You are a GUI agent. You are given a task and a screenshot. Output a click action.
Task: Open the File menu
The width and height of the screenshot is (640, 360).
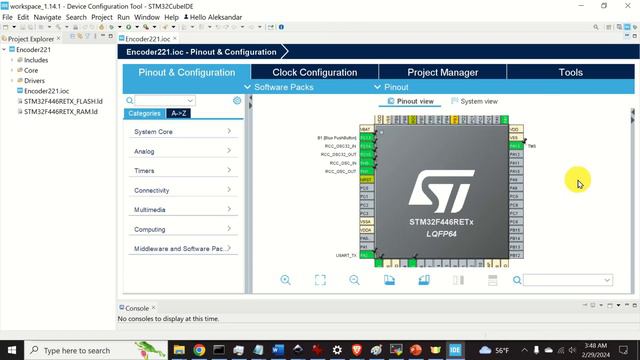[7, 17]
